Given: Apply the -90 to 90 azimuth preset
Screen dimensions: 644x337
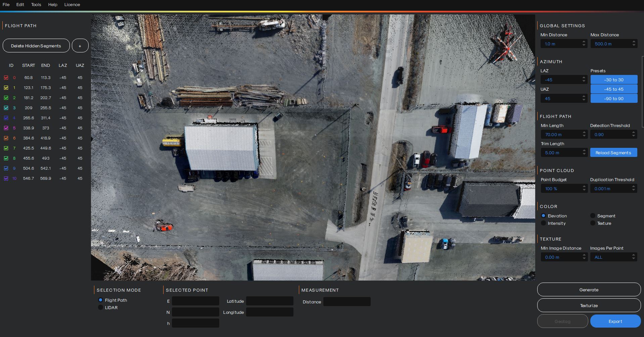Looking at the screenshot, I should pos(613,98).
